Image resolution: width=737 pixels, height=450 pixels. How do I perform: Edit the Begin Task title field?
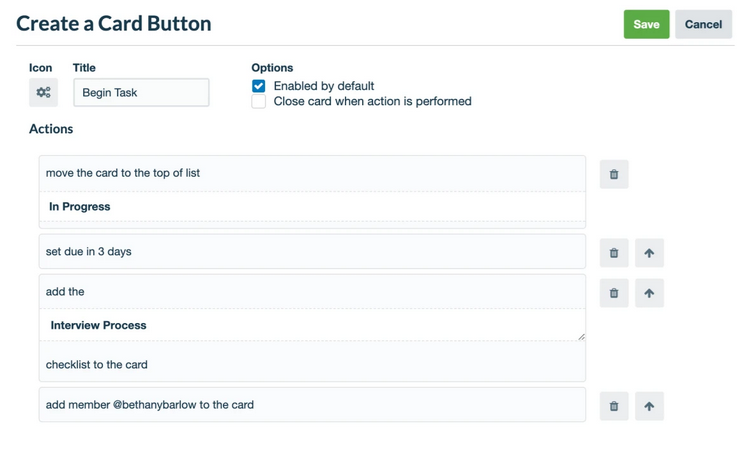(x=141, y=93)
